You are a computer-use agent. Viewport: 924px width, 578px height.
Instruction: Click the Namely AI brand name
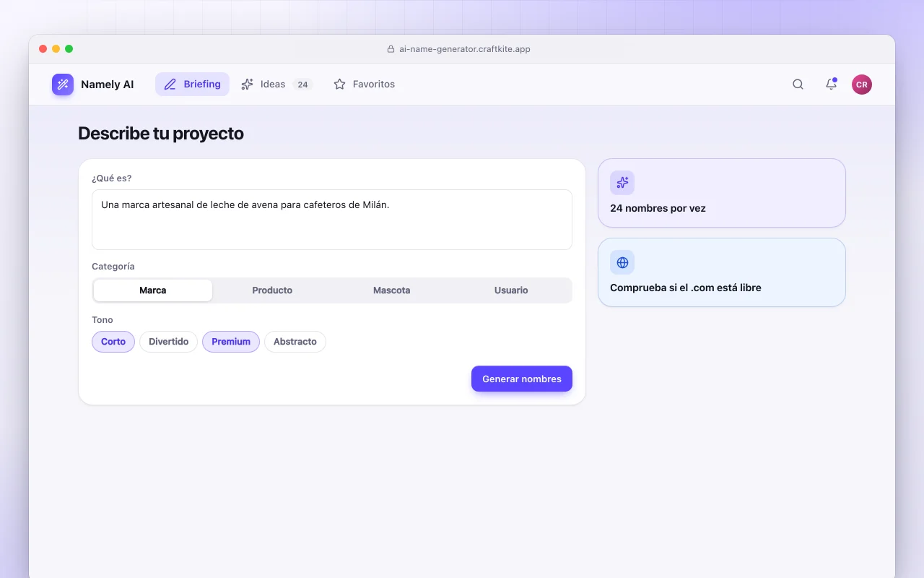tap(108, 85)
